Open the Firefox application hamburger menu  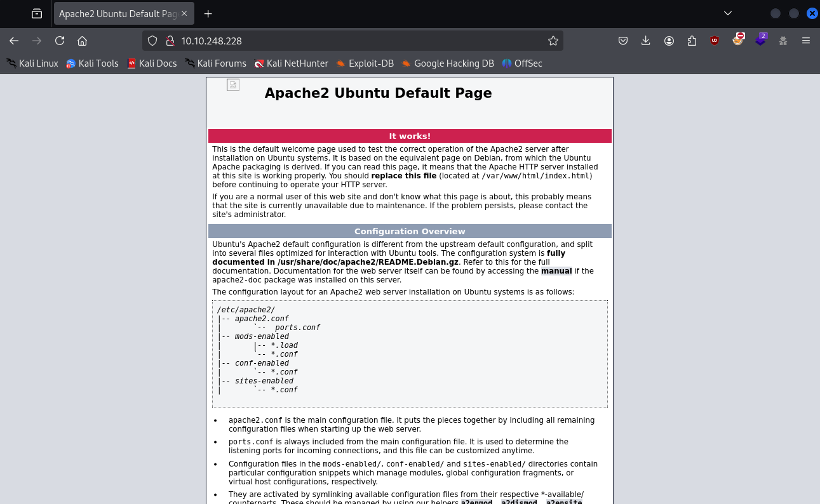point(806,41)
